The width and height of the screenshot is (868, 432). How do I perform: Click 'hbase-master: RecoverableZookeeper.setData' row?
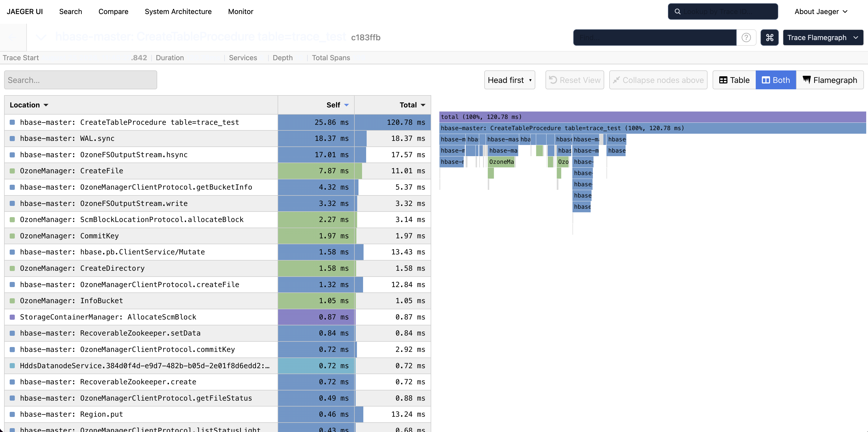(x=217, y=333)
